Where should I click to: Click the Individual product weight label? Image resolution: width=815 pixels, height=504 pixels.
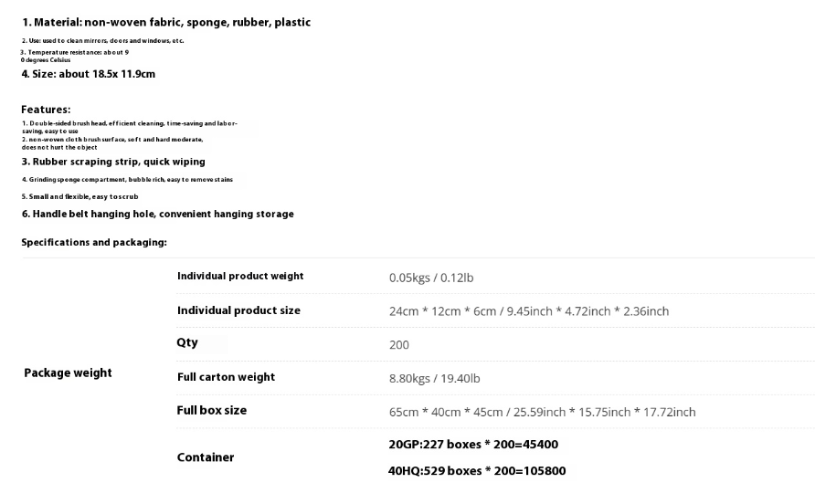[x=240, y=276]
